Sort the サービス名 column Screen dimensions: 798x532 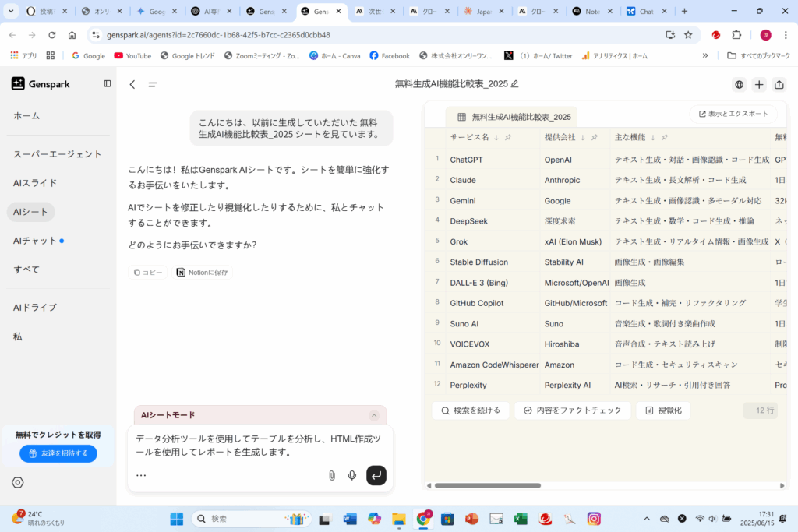click(x=496, y=137)
